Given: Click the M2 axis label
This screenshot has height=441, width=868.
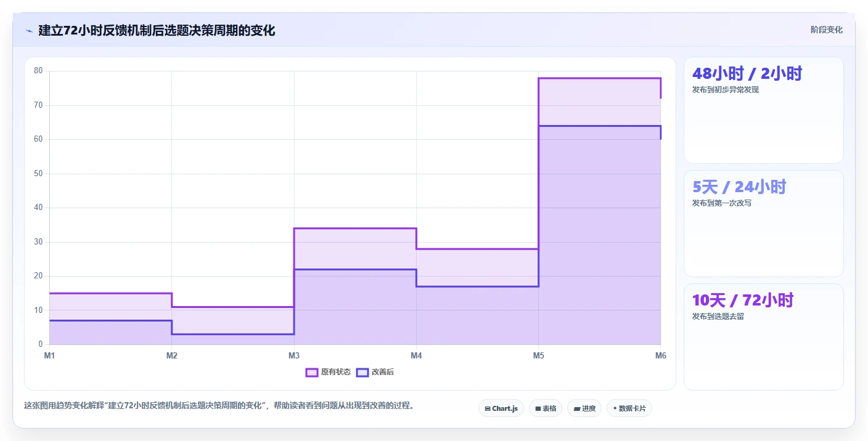Looking at the screenshot, I should pyautogui.click(x=171, y=356).
